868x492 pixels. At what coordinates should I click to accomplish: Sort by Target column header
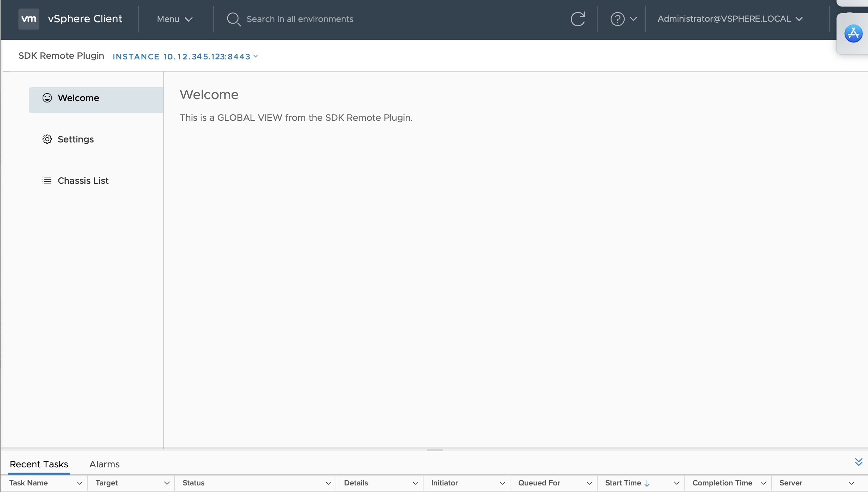107,483
